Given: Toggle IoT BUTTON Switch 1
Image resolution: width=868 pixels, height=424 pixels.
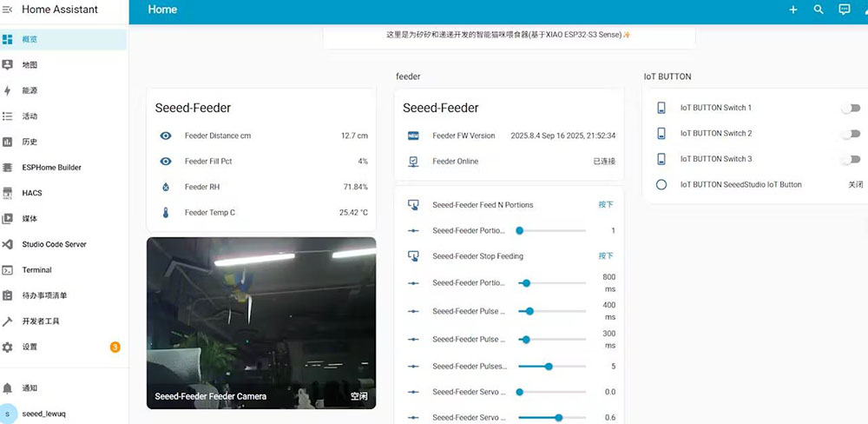Looking at the screenshot, I should click(x=850, y=108).
